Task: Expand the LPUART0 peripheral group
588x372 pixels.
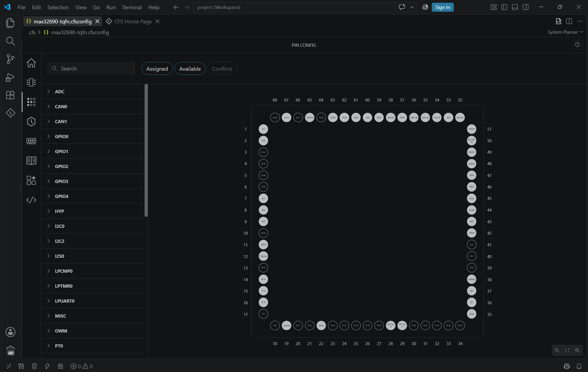Action: click(93, 301)
